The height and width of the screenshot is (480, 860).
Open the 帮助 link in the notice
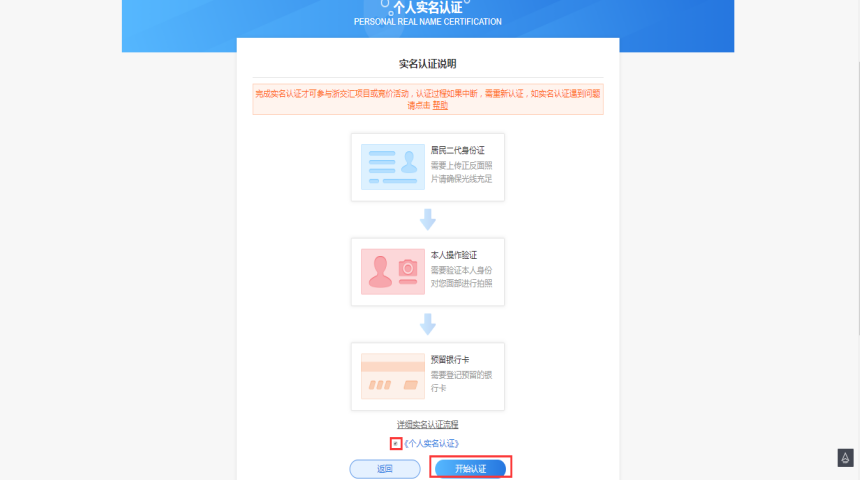click(x=440, y=105)
